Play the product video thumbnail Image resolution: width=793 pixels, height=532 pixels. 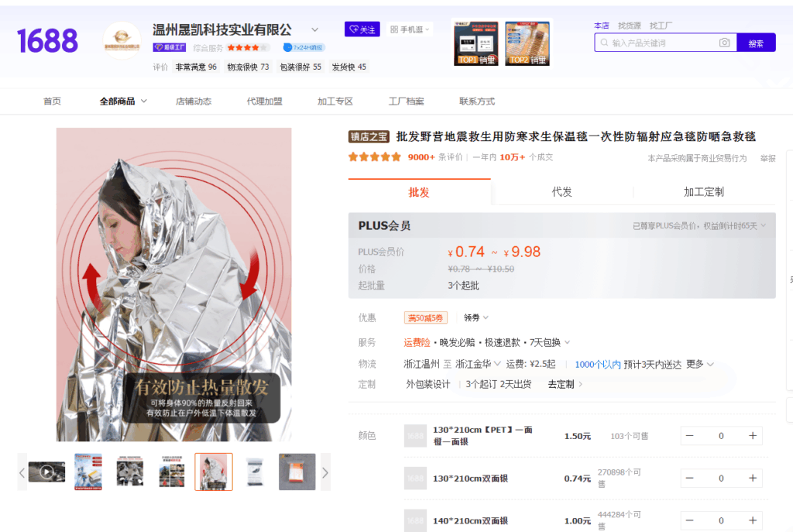46,472
